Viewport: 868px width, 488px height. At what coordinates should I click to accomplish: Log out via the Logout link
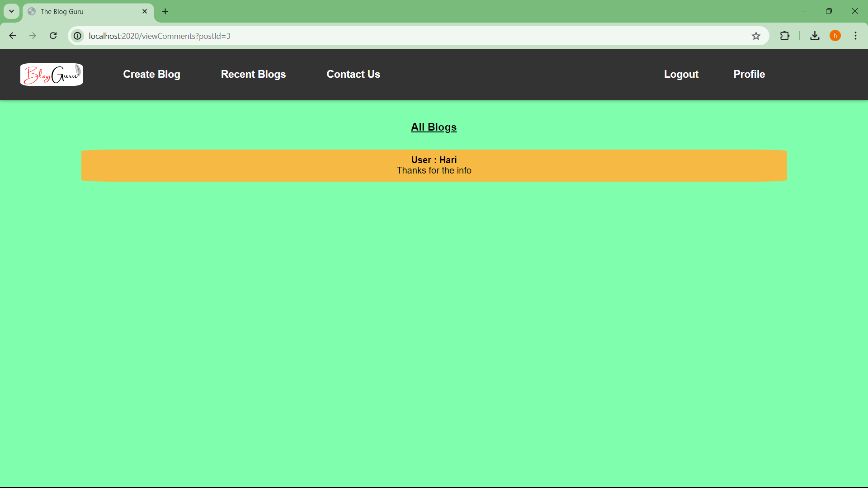click(x=681, y=74)
